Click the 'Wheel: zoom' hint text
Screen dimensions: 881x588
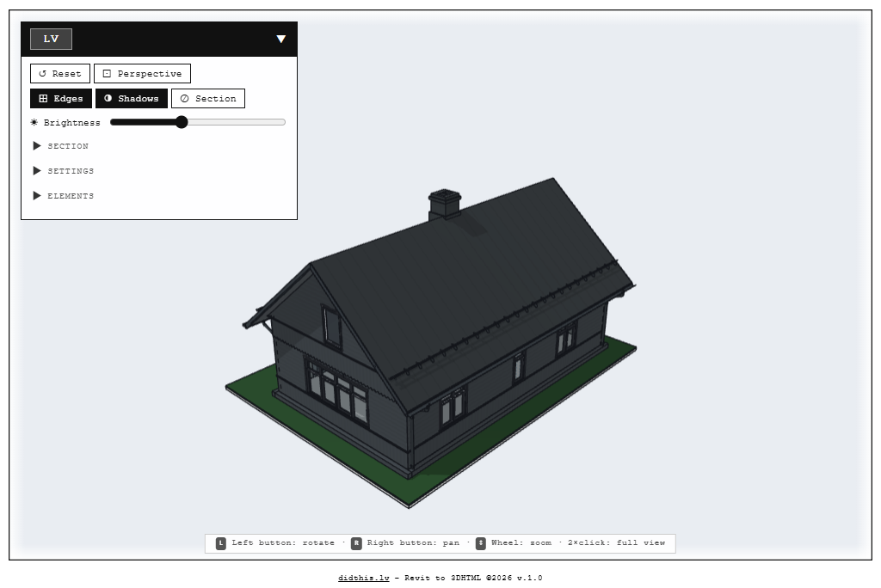[521, 543]
